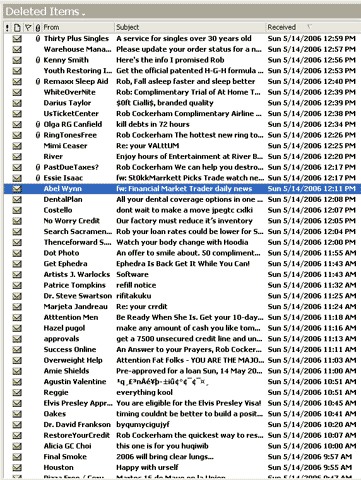The height and width of the screenshot is (480, 361).
Task: Click envelope icon for selected Abel Wynn
Action: click(17, 189)
